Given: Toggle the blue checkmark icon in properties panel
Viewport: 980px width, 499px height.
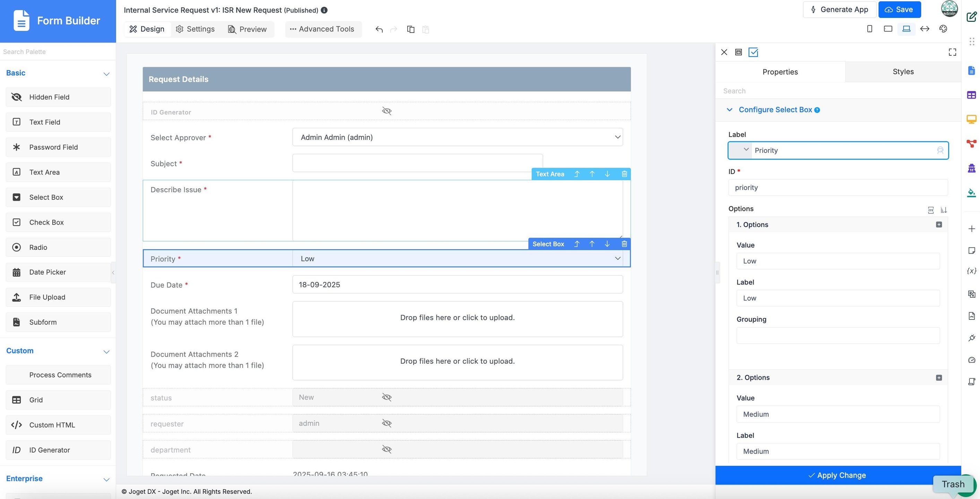Looking at the screenshot, I should [753, 52].
